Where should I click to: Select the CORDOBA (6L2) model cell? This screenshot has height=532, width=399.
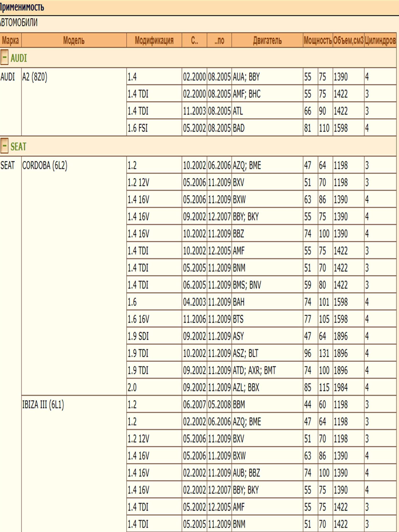click(45, 165)
